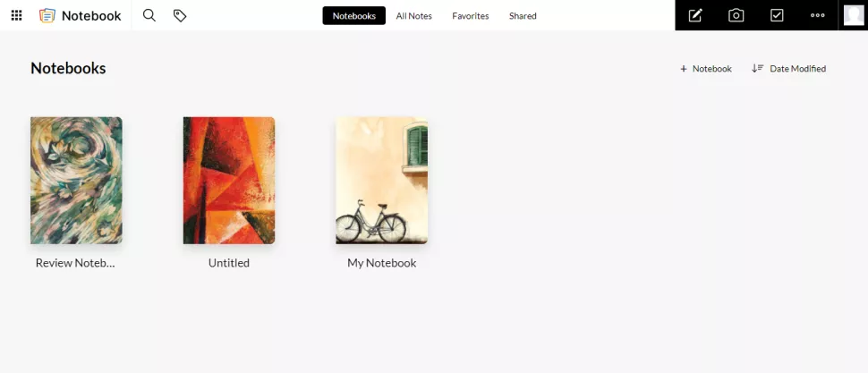
Task: Open the camera photo note icon
Action: tap(736, 15)
